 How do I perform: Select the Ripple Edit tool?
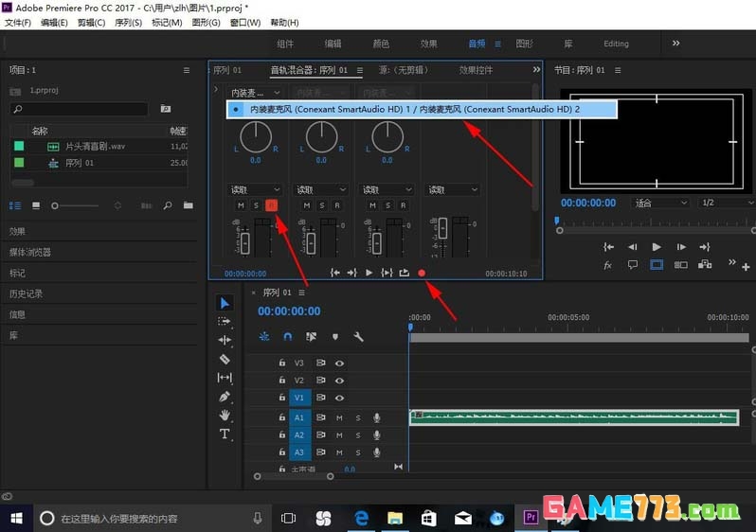tap(225, 340)
